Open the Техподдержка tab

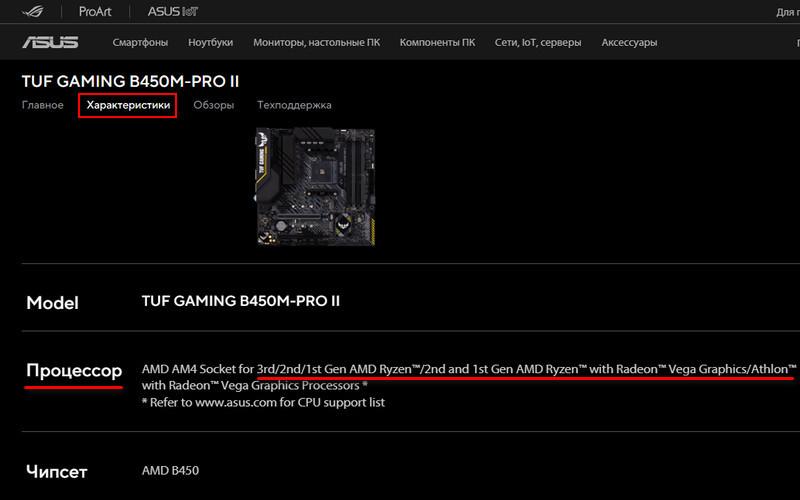pos(294,105)
